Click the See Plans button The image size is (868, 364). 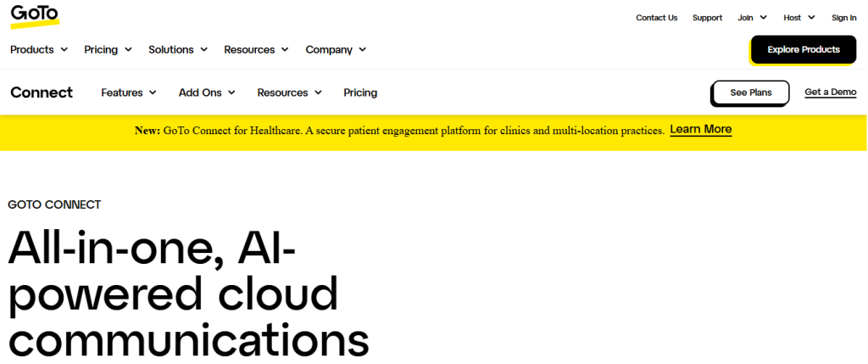[751, 92]
